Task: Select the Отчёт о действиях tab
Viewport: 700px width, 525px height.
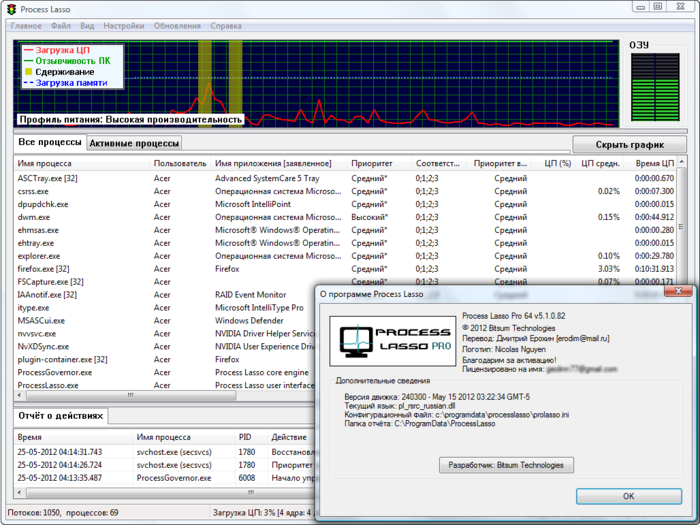Action: click(61, 416)
